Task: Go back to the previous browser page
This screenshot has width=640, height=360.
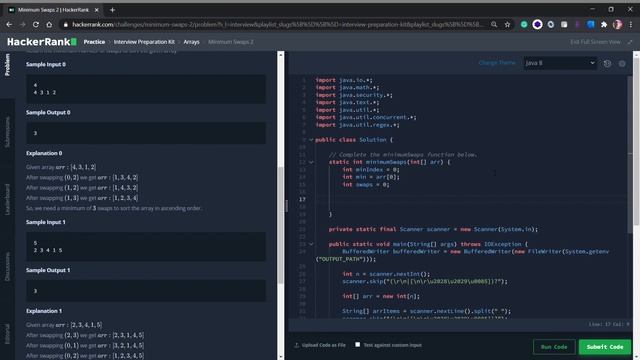Action: [9, 24]
